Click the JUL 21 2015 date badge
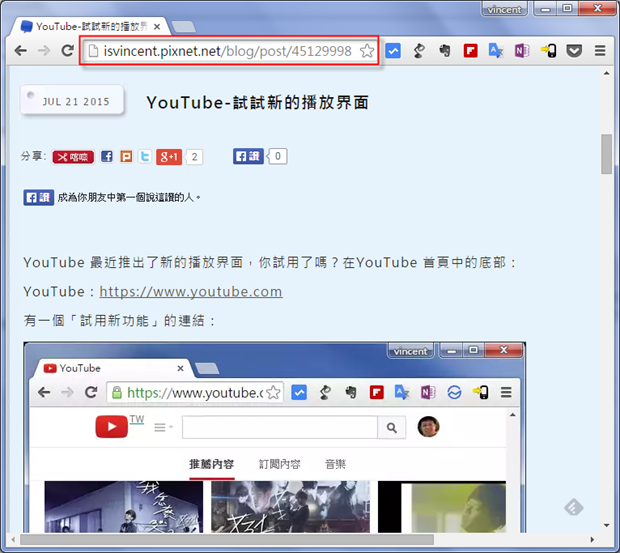 (x=72, y=100)
